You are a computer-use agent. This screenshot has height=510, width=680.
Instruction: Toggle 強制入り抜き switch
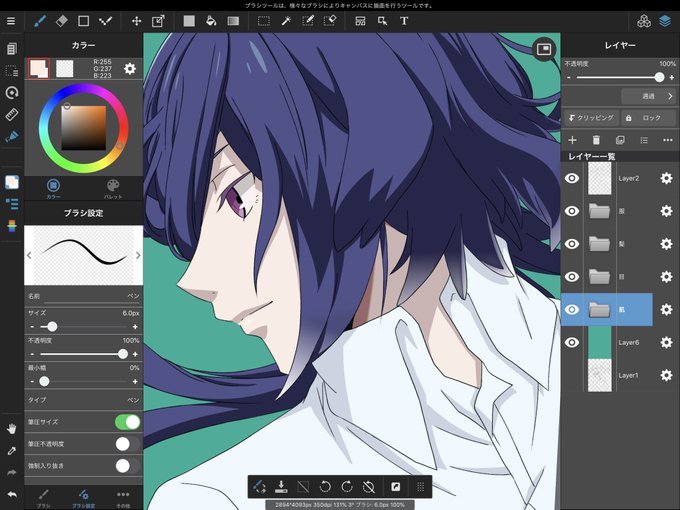coord(128,466)
